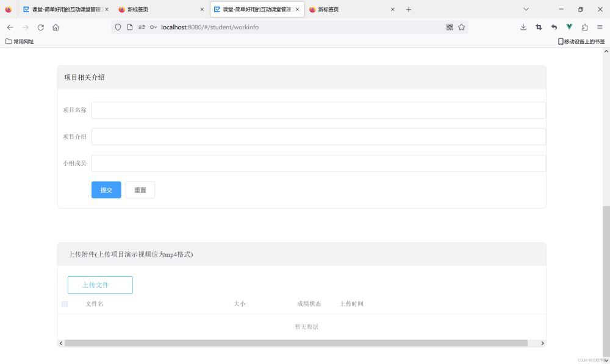
Task: Tick the select-all checkbox in file table
Action: 65,304
